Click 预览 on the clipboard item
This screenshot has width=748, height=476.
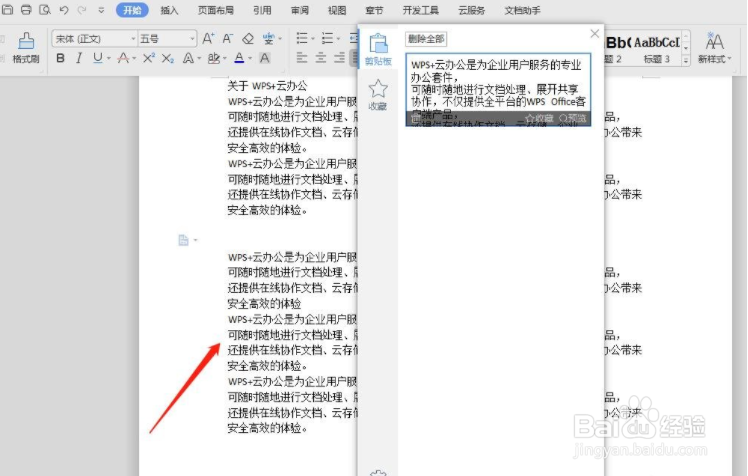[x=572, y=118]
